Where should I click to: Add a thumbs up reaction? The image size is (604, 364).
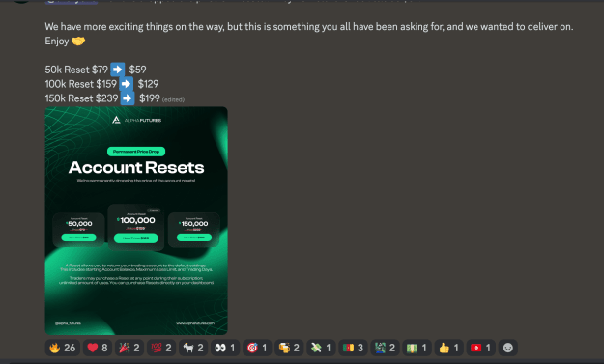click(x=449, y=348)
